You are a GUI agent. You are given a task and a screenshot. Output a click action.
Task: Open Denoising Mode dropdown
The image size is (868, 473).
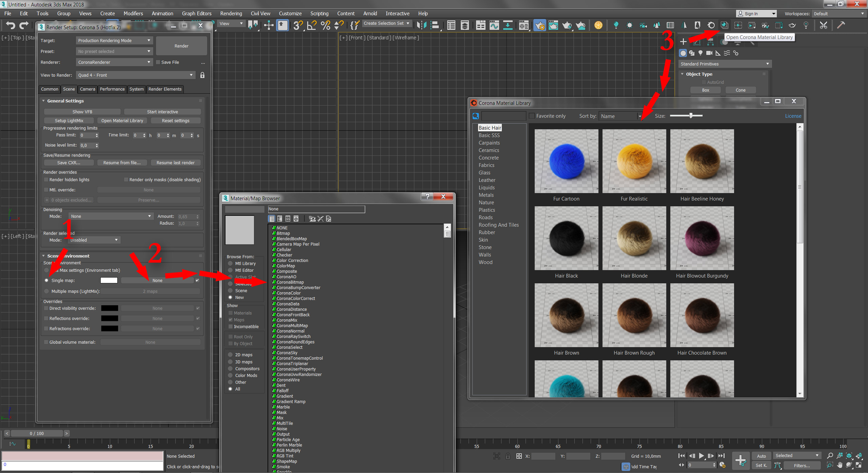coord(111,216)
